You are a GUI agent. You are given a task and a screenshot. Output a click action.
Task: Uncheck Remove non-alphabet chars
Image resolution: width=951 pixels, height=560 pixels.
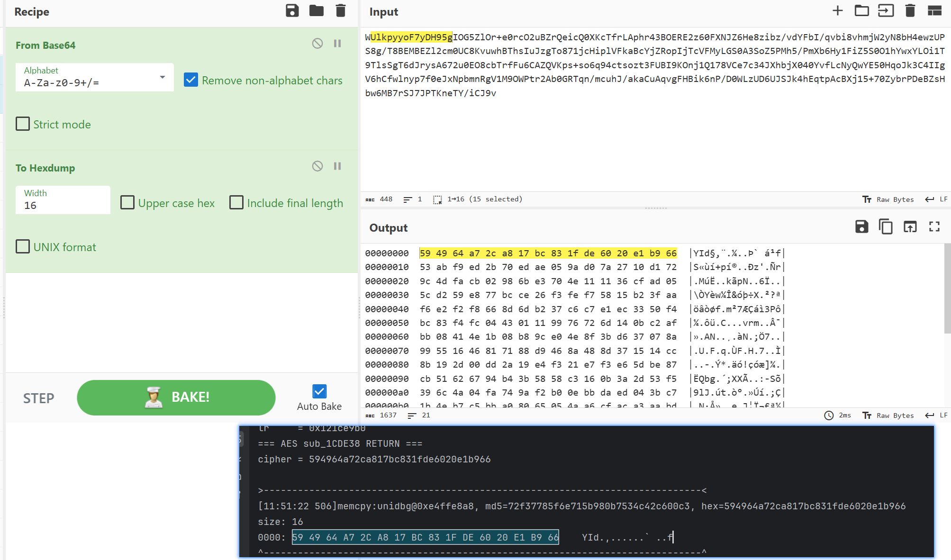[191, 80]
